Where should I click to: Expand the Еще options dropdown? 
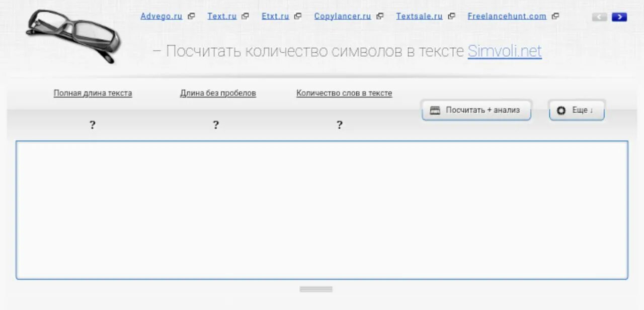coord(577,110)
